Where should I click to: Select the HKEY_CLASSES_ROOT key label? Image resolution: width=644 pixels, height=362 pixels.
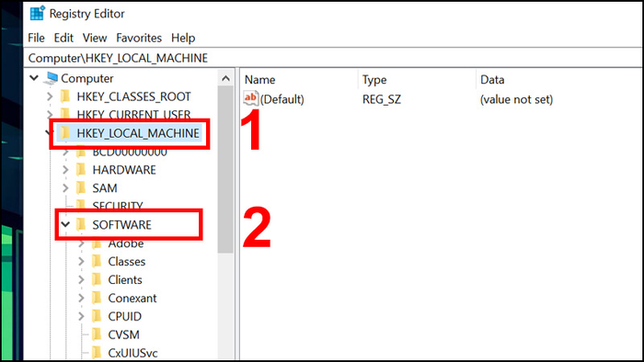pos(133,96)
